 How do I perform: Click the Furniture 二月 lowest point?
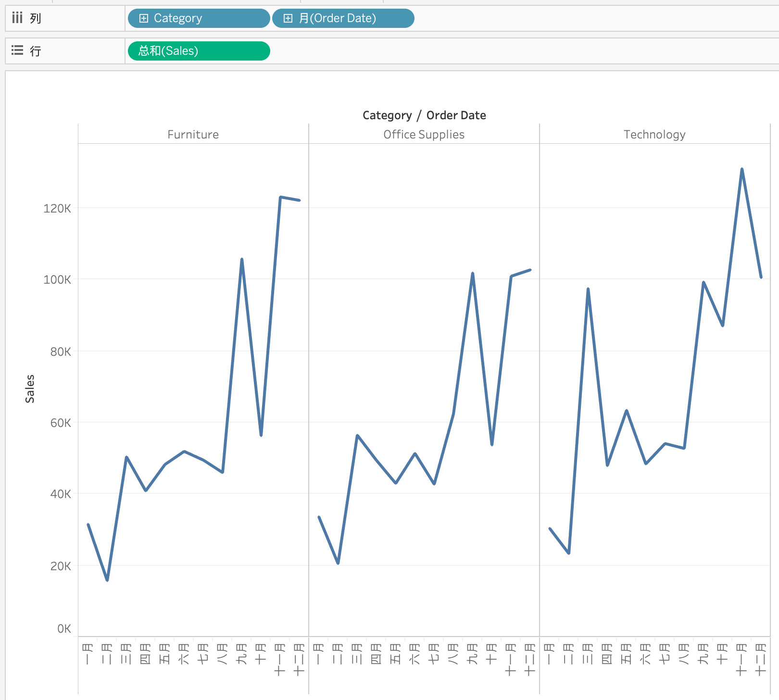107,580
